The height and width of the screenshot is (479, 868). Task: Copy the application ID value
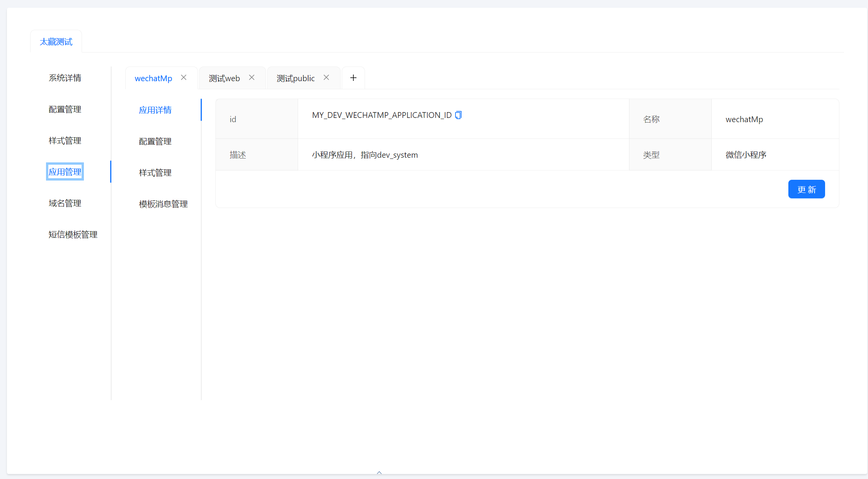click(x=459, y=115)
